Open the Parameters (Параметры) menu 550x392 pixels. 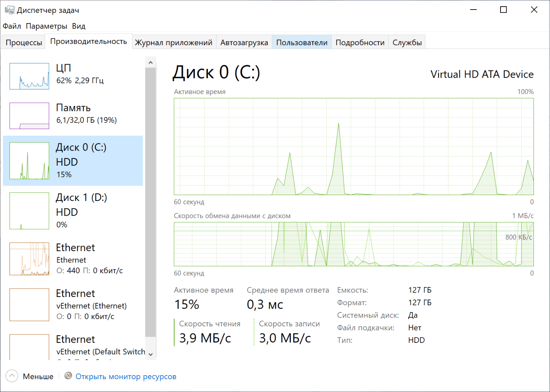(47, 26)
